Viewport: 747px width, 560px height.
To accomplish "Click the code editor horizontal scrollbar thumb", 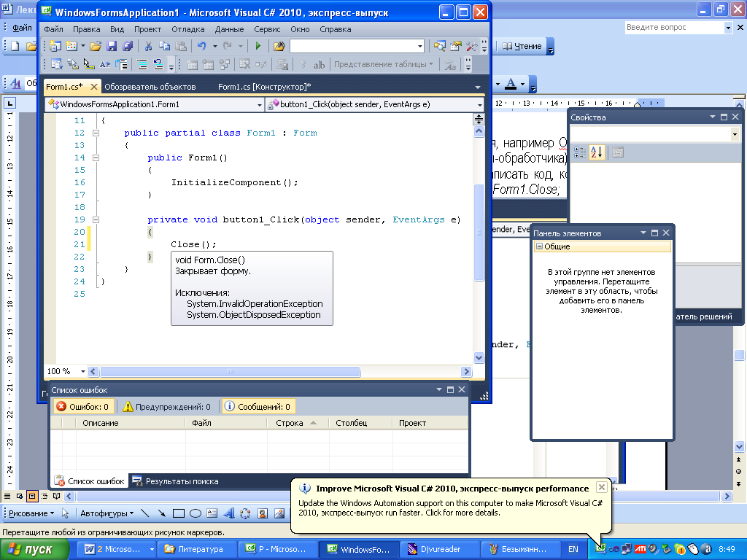I will [x=230, y=371].
